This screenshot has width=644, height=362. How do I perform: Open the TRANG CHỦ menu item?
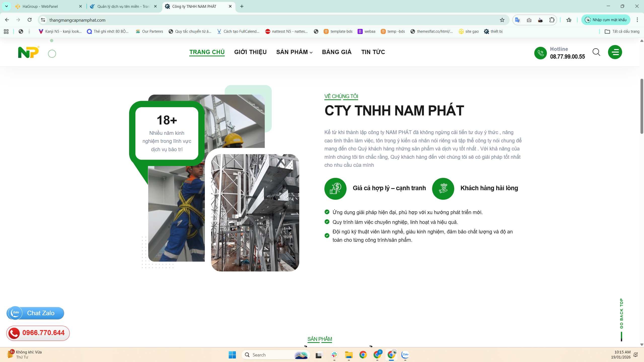point(207,52)
